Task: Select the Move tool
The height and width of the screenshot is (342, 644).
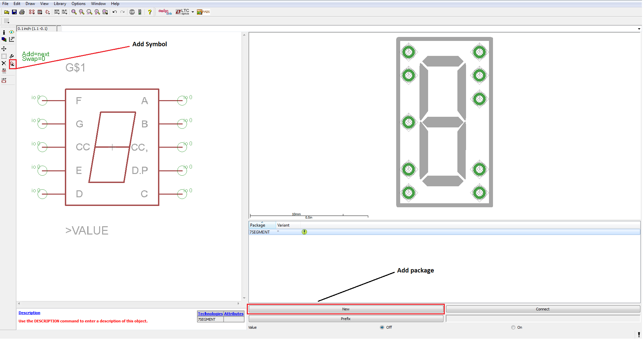Action: pos(4,49)
